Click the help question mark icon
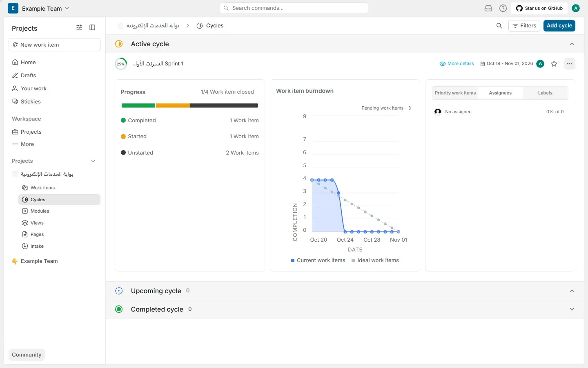The height and width of the screenshot is (368, 588). click(503, 8)
